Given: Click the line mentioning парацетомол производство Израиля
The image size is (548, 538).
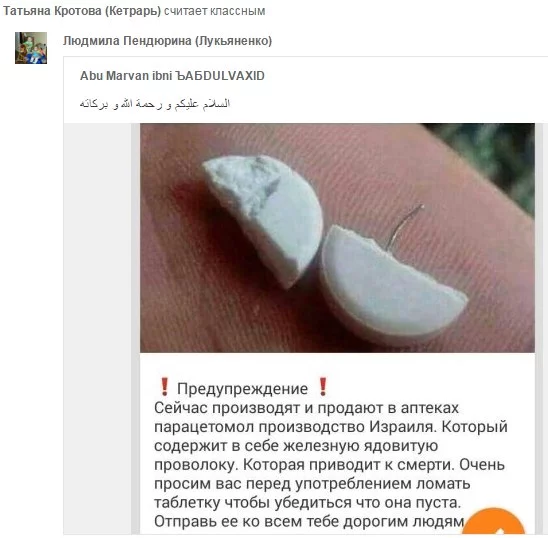Looking at the screenshot, I should (x=331, y=427).
